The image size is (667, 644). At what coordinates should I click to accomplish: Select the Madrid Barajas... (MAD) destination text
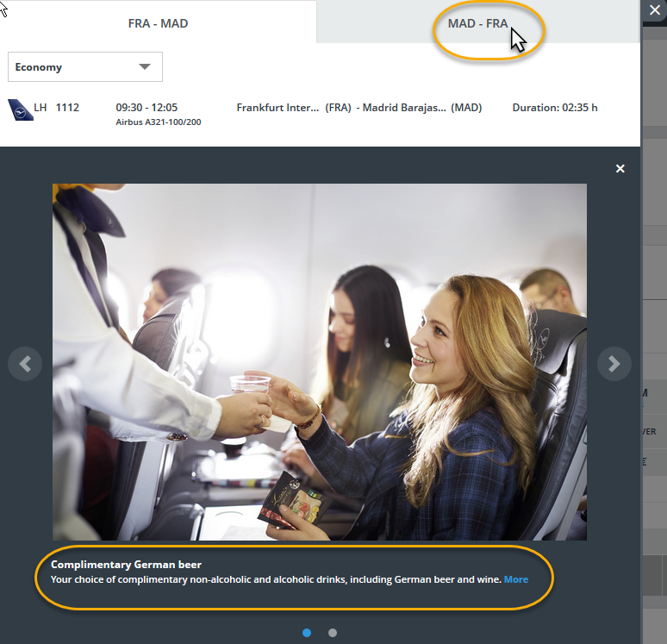pos(422,108)
